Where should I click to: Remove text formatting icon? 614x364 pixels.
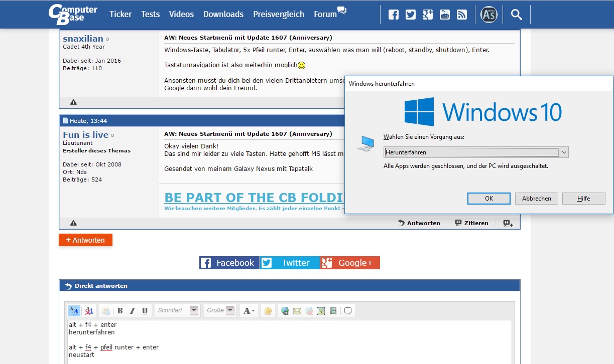(x=89, y=311)
